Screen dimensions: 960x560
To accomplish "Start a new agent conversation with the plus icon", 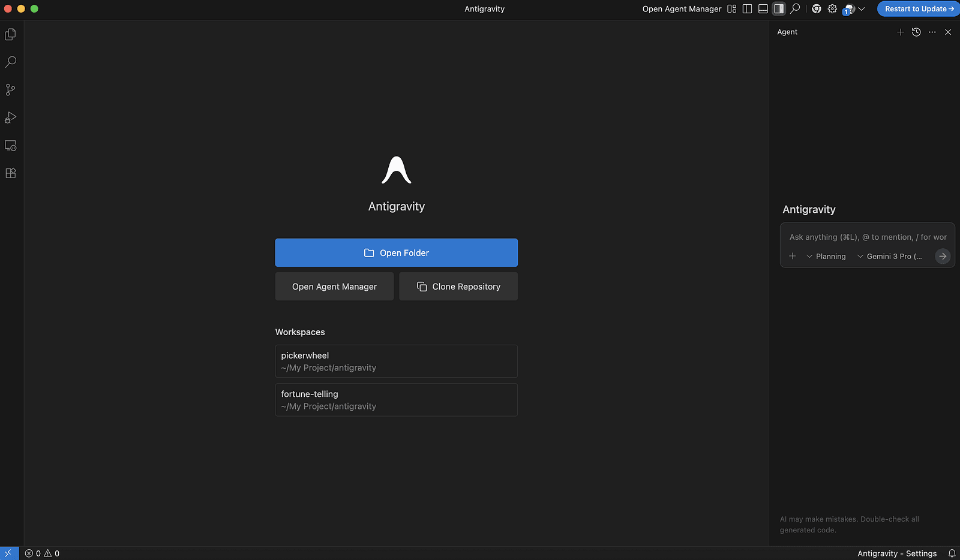I will pyautogui.click(x=900, y=32).
